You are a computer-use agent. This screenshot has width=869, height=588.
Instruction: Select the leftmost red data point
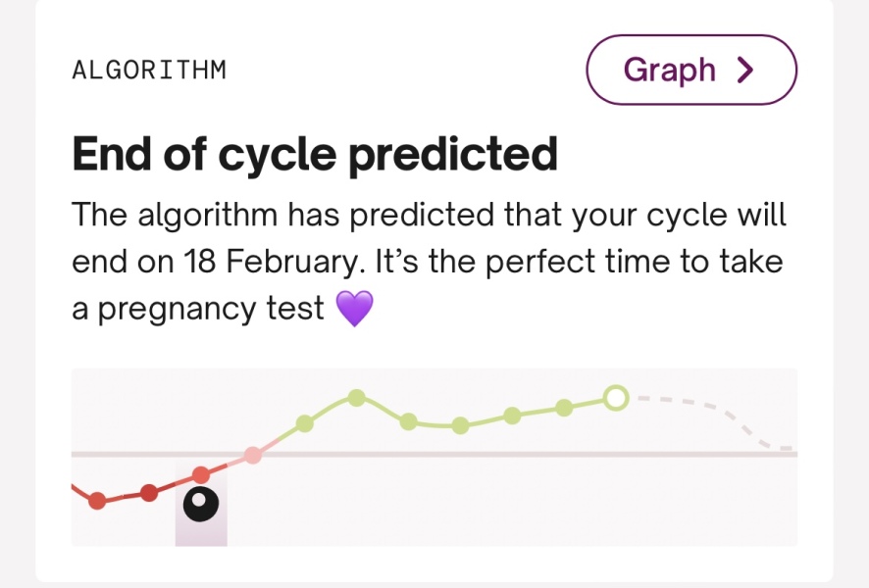coord(97,501)
